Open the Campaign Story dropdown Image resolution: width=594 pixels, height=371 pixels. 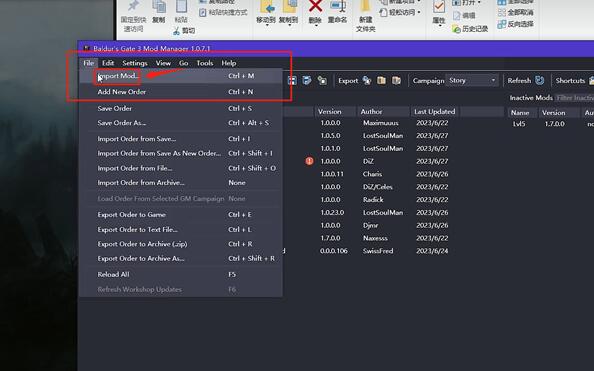472,80
